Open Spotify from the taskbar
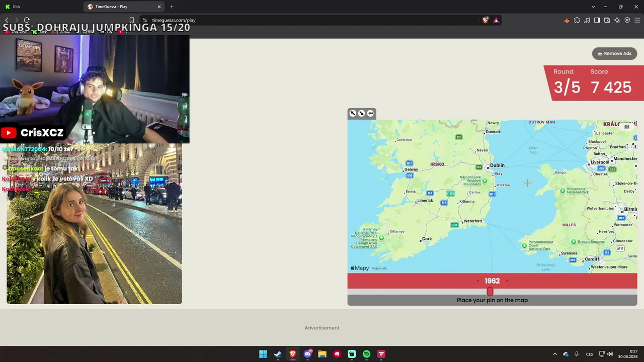 coord(366,354)
